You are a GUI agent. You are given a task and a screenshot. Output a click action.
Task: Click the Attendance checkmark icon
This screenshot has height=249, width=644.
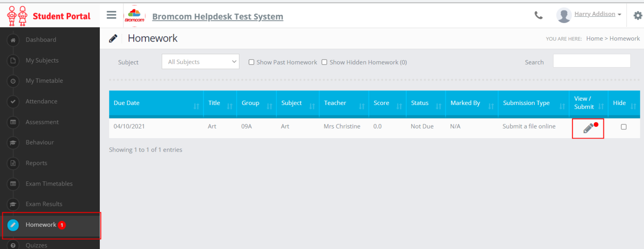pyautogui.click(x=13, y=101)
